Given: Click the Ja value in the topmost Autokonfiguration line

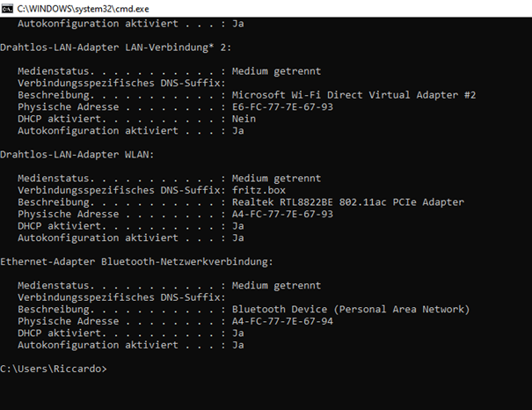Looking at the screenshot, I should click(x=237, y=24).
